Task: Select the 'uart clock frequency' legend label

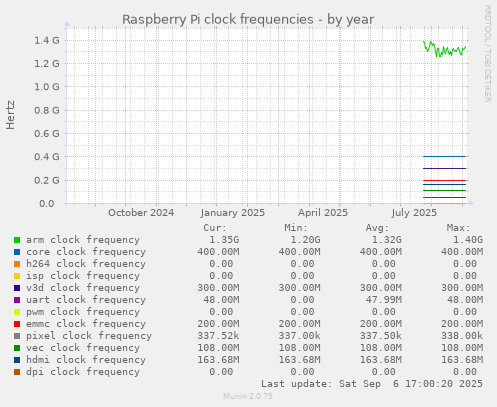Action: (86, 300)
